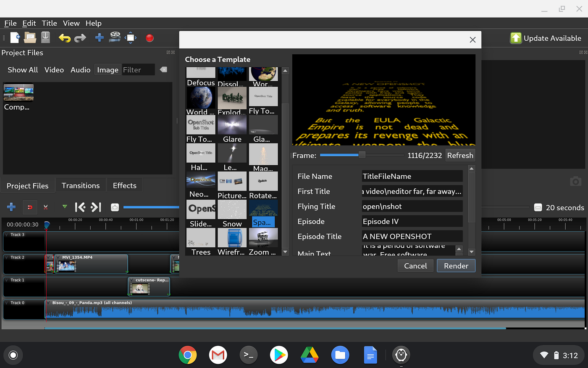Choose the Glare title template
Screen dimensions: 588x368
point(232,129)
